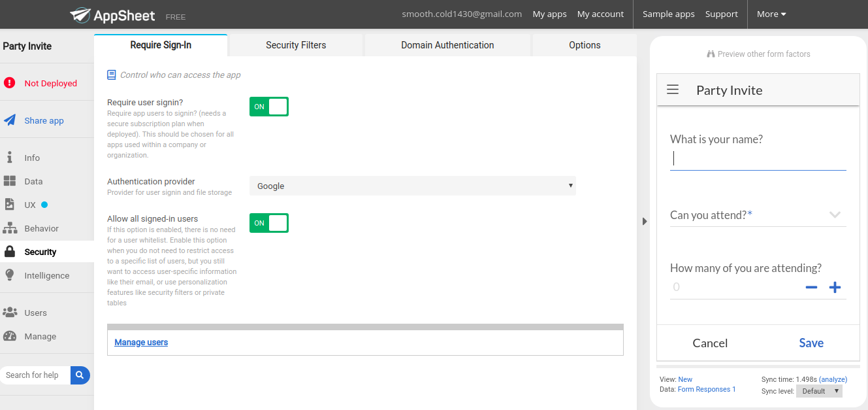Viewport: 868px width, 410px height.
Task: Open the More menu in top bar
Action: (771, 14)
